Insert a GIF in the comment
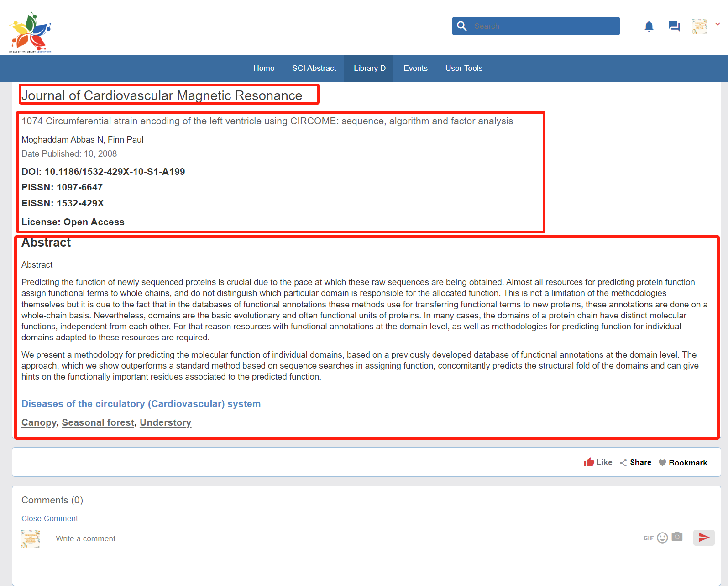The image size is (728, 586). (648, 538)
